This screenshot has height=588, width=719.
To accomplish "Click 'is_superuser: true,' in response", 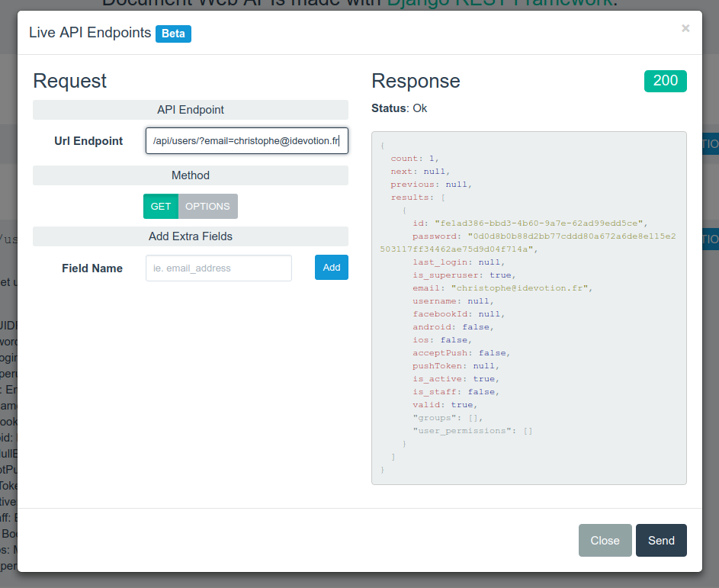I will click(x=464, y=275).
